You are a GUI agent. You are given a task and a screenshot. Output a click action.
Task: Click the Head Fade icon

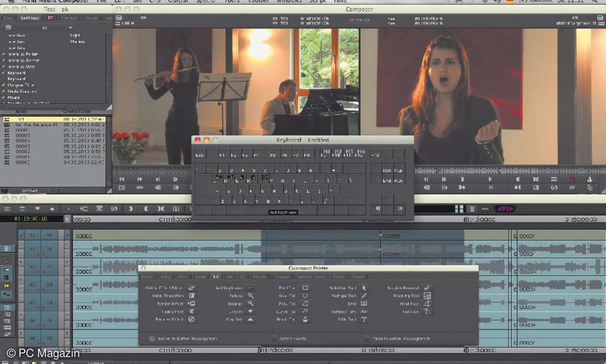[427, 304]
